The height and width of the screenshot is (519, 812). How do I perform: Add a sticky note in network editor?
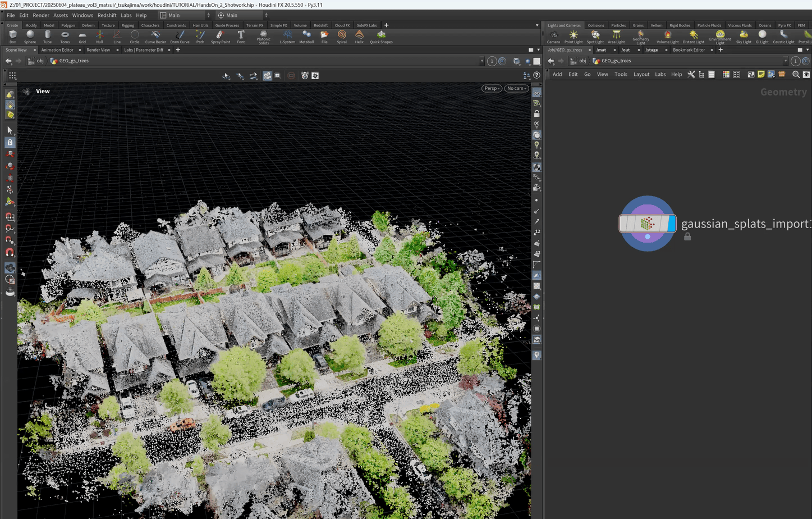pos(761,74)
